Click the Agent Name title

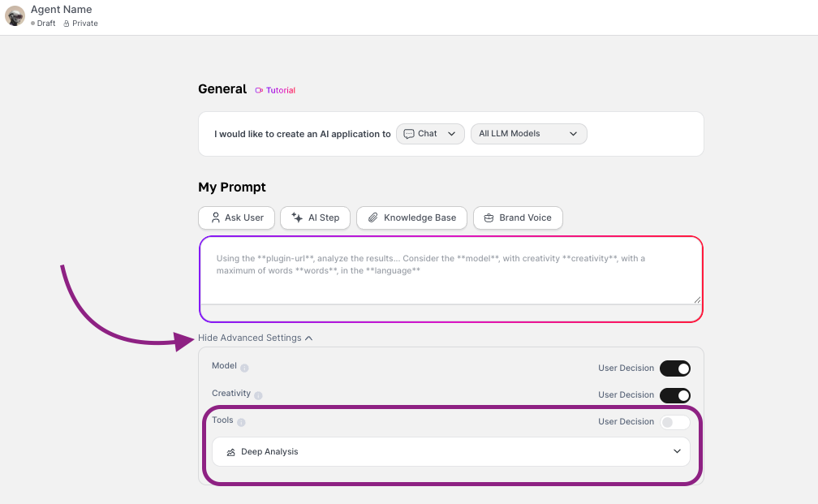(x=61, y=10)
